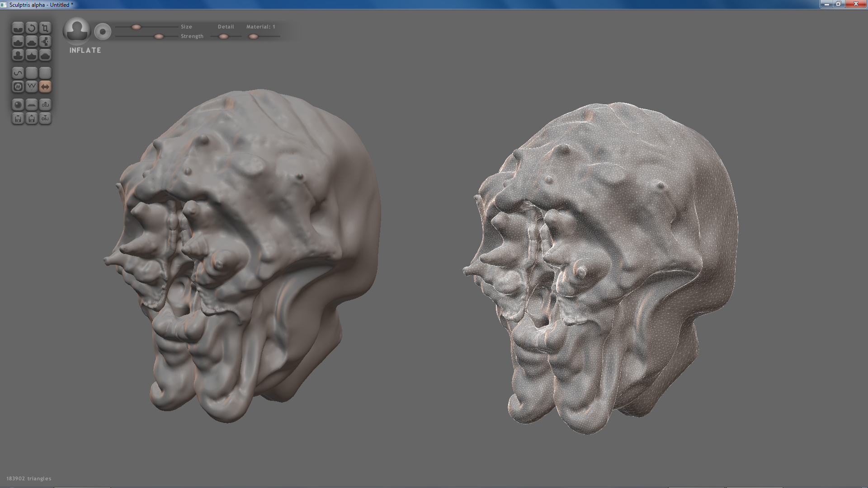Click the Strength slider handle

click(x=159, y=37)
